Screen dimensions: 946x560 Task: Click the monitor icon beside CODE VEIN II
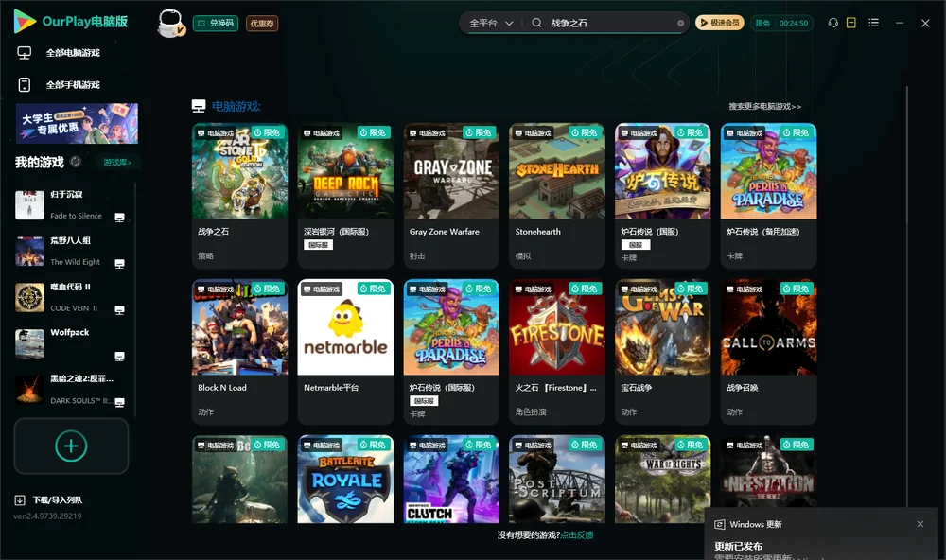pos(119,310)
